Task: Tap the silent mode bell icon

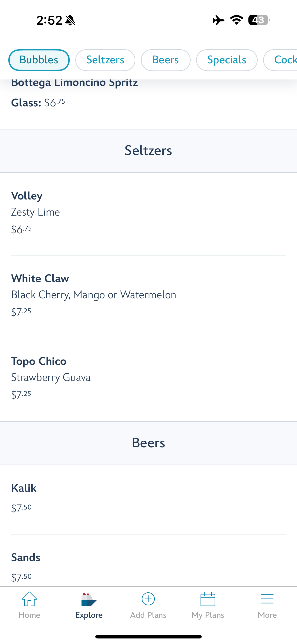Action: pos(70,20)
